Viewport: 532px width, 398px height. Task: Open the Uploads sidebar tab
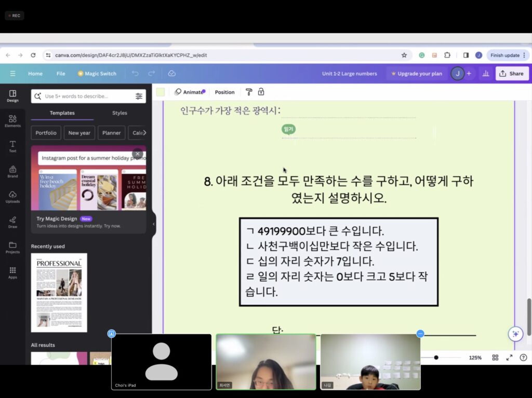[x=12, y=197]
